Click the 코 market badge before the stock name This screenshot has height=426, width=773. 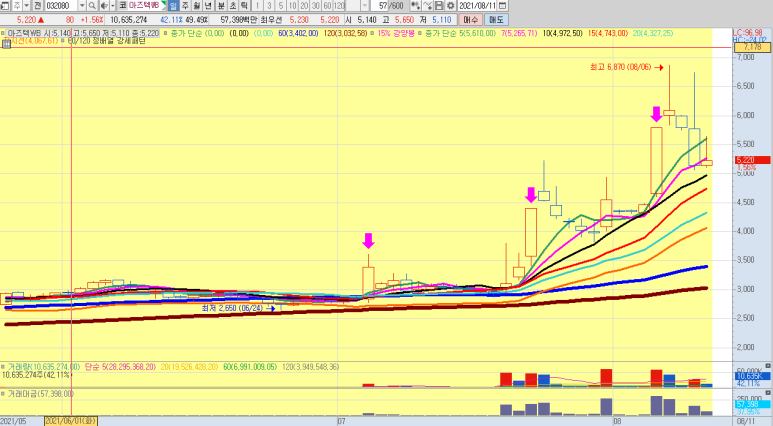point(122,6)
